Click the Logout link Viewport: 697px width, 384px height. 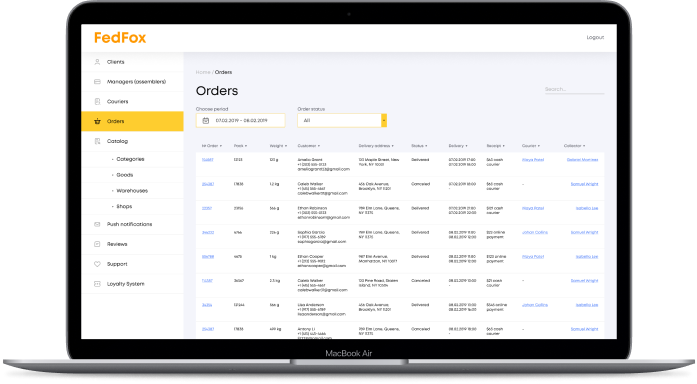595,37
